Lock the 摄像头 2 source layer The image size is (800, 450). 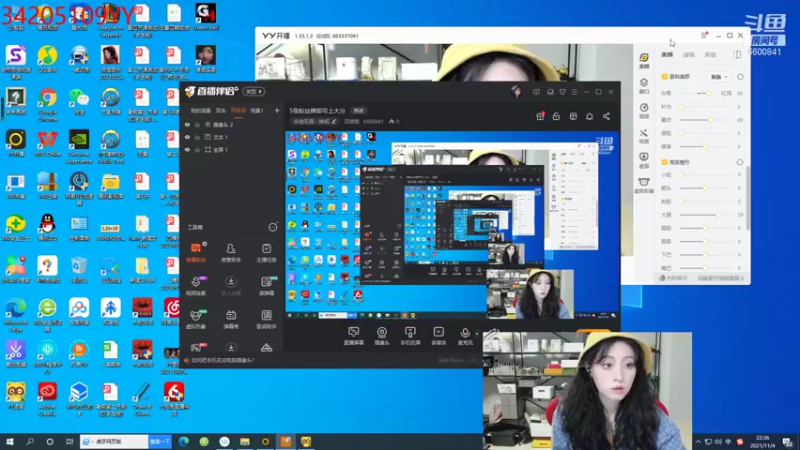pyautogui.click(x=197, y=124)
